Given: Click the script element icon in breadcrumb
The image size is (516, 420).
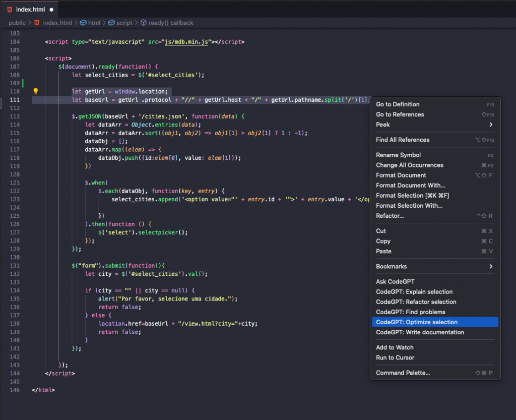Looking at the screenshot, I should [x=111, y=23].
